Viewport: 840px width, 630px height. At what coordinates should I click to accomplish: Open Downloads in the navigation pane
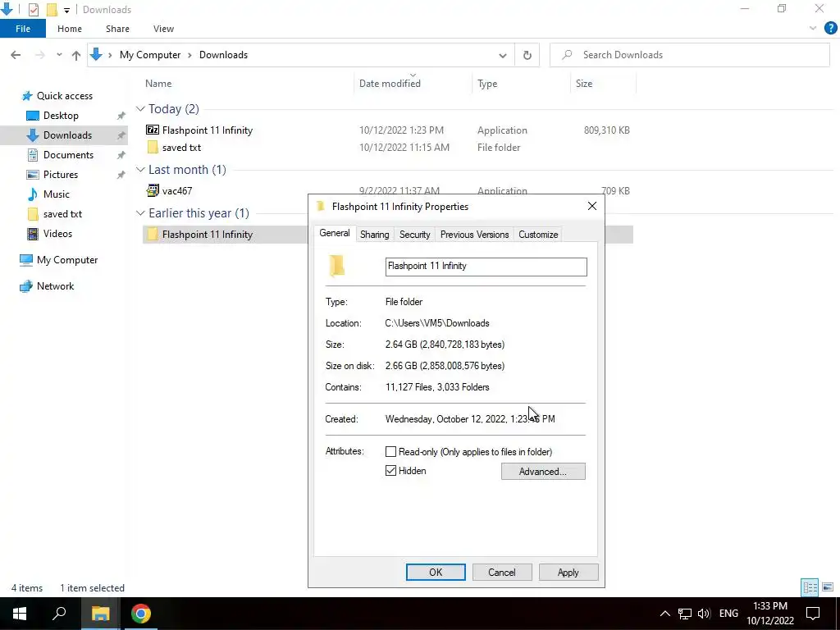(x=67, y=135)
